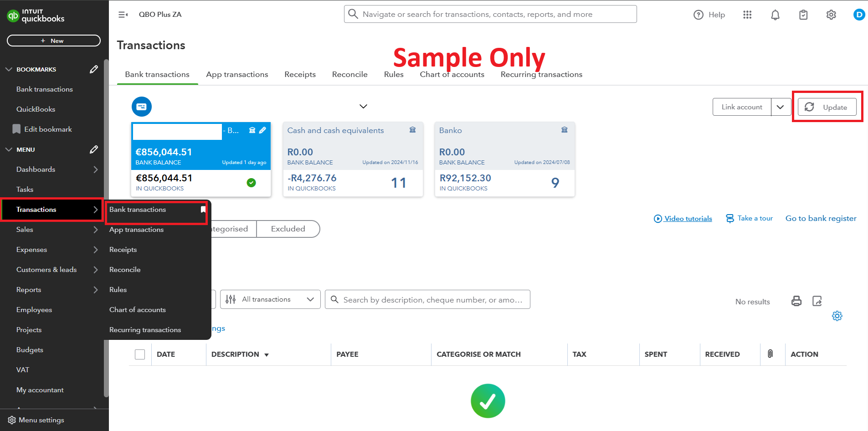The height and width of the screenshot is (431, 868).
Task: Open Budgets in the sidebar
Action: 30,350
